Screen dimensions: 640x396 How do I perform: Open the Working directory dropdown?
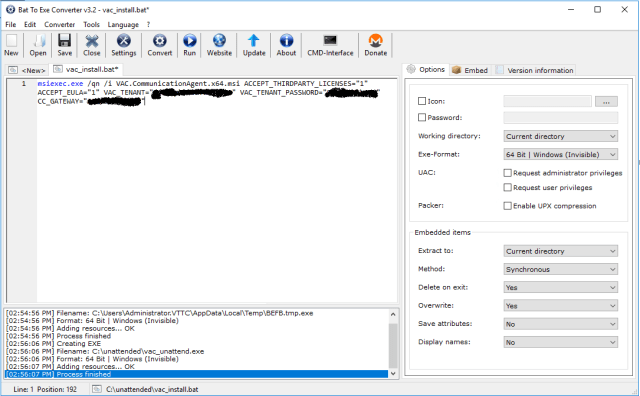pyautogui.click(x=560, y=136)
